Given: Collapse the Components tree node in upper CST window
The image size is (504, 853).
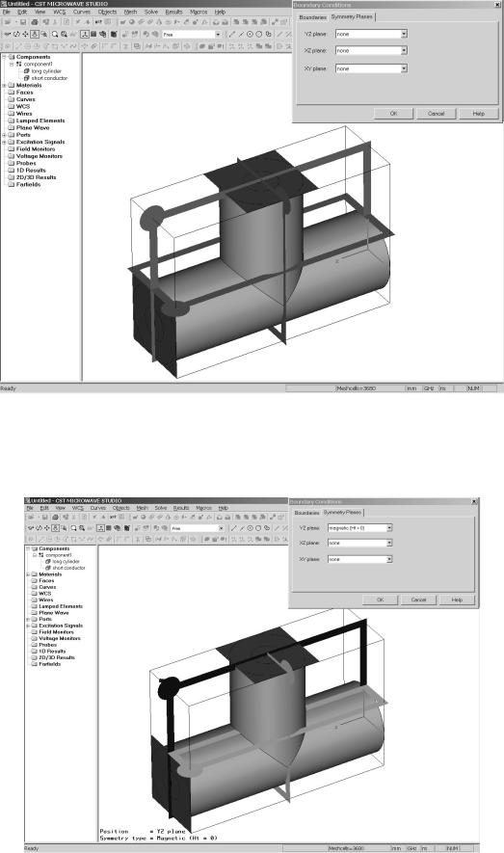Looking at the screenshot, I should click(5, 57).
